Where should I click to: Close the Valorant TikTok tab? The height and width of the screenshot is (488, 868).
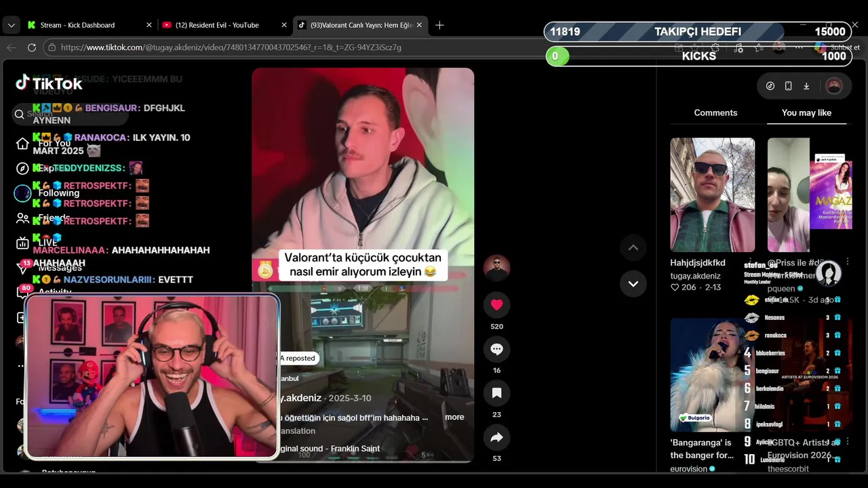click(419, 25)
